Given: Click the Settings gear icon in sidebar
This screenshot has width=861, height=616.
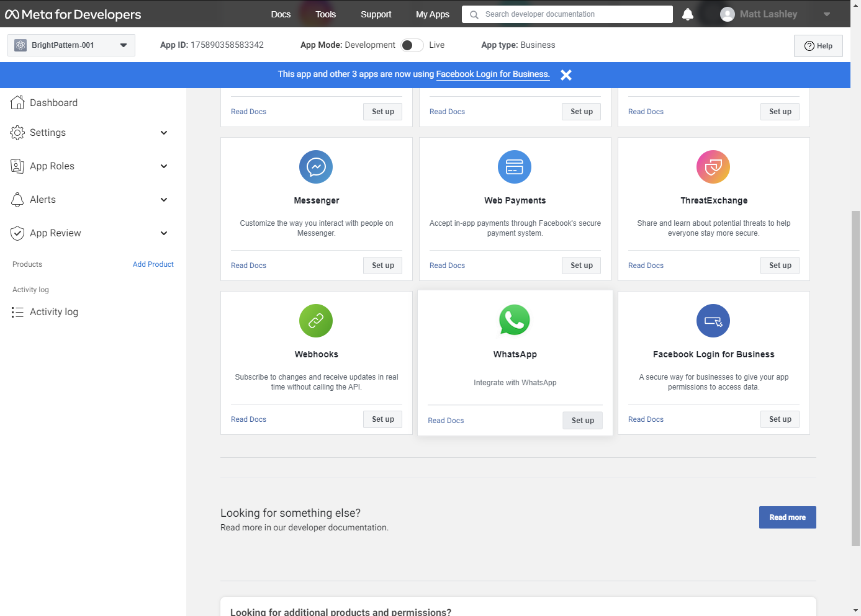Looking at the screenshot, I should pyautogui.click(x=17, y=132).
